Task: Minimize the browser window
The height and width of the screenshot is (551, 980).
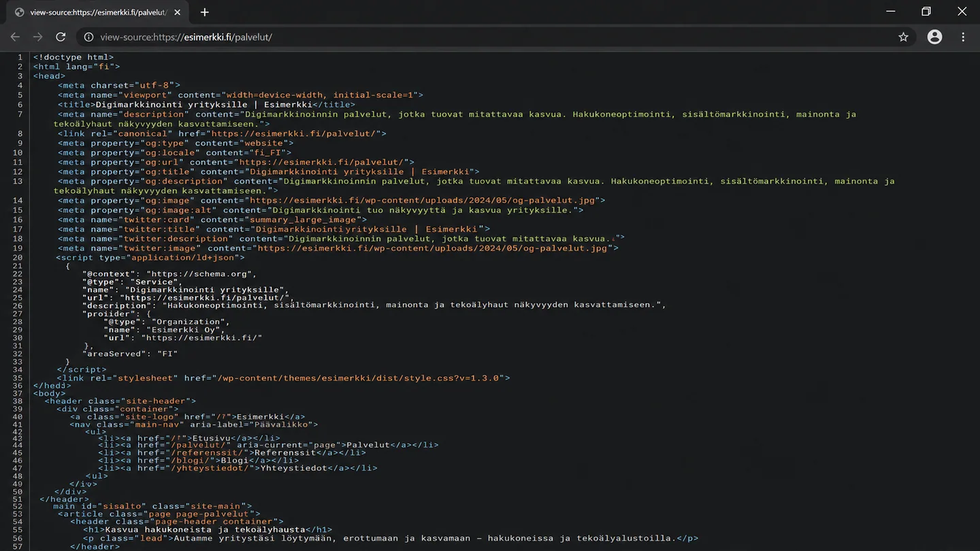Action: click(891, 12)
